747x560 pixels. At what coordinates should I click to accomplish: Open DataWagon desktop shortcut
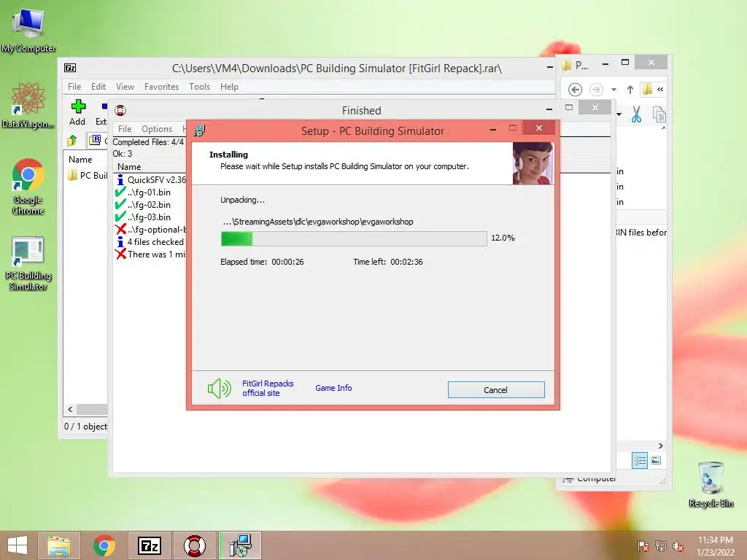28,105
